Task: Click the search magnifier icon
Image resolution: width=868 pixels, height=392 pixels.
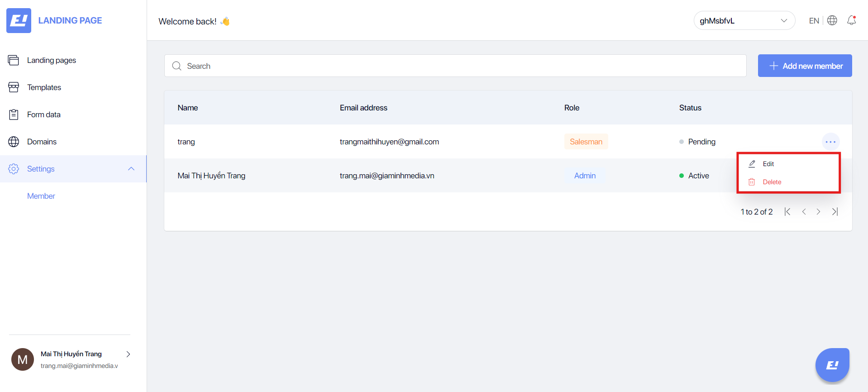Action: (x=176, y=66)
